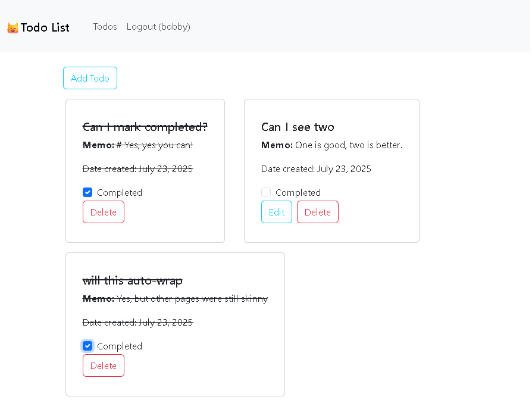Delete the 'will this auto-wrap' todo

point(104,365)
